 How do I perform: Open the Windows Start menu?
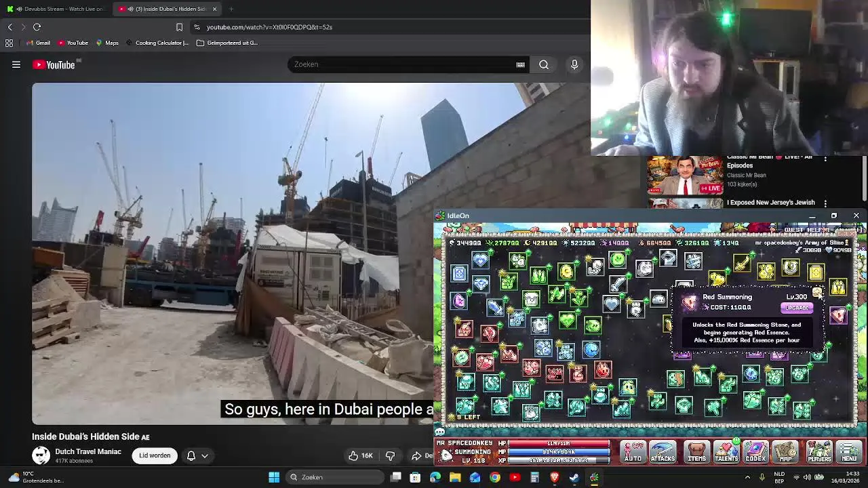pyautogui.click(x=274, y=477)
